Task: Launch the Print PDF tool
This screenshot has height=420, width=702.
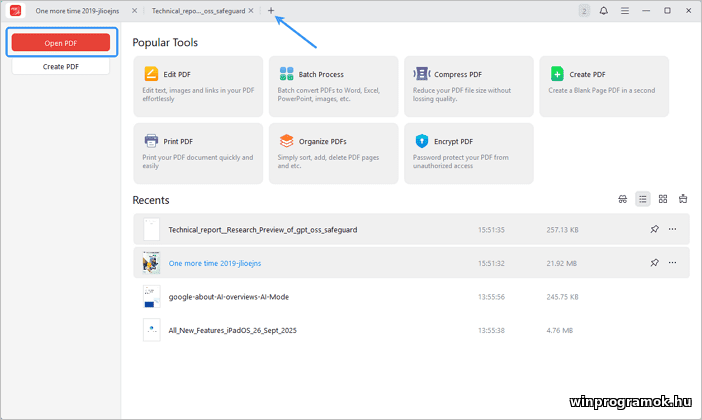Action: (x=151, y=141)
